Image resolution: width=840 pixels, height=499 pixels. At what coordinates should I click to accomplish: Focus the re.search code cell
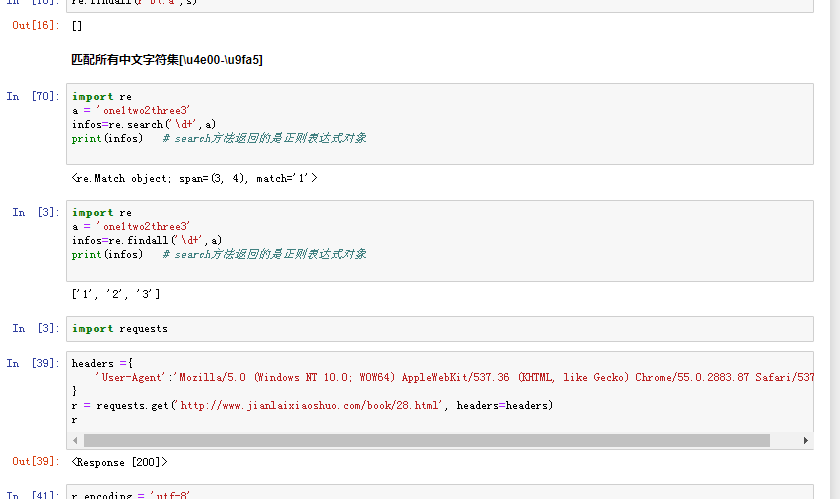point(440,123)
